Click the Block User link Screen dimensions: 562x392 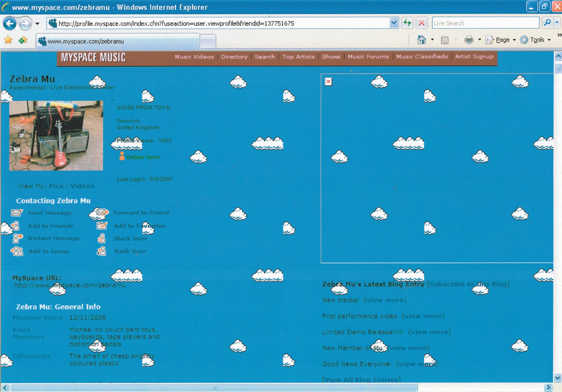[x=131, y=239]
